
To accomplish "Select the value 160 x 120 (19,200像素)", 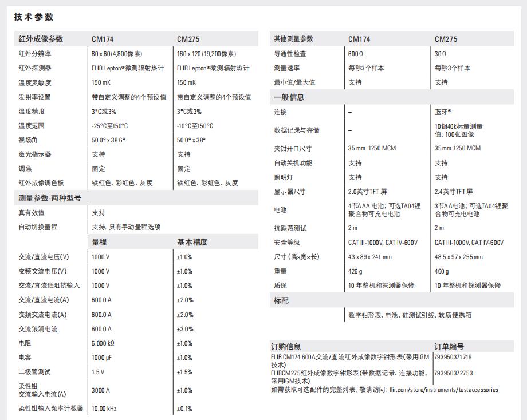I will point(206,54).
